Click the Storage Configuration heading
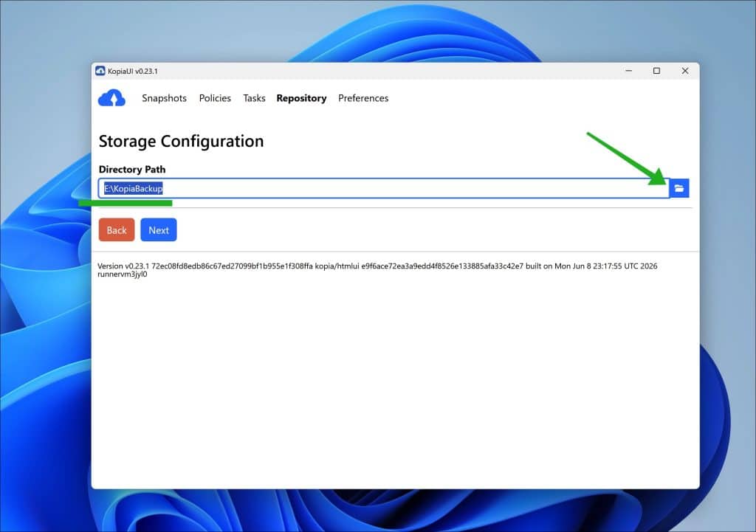 pos(182,141)
